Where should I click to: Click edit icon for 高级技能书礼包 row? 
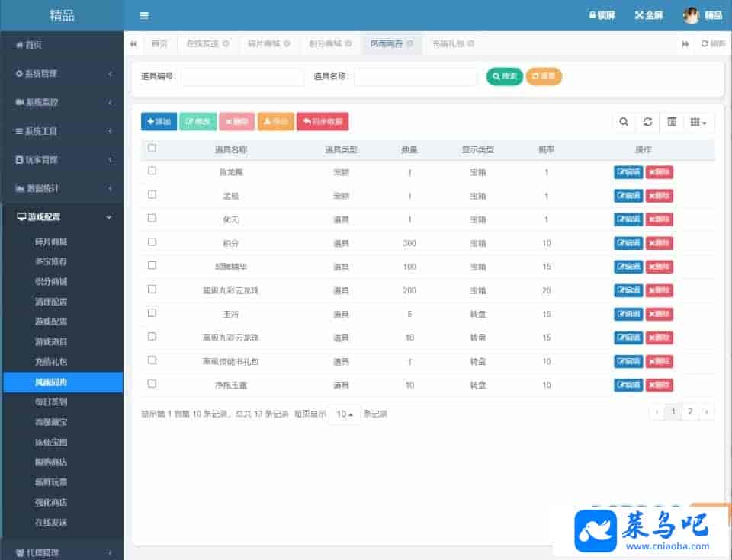pos(628,361)
